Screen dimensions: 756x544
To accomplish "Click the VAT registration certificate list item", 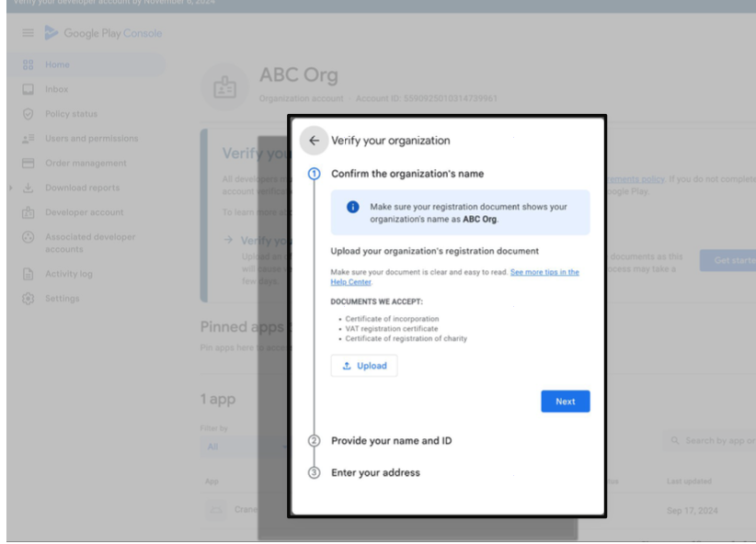I will [x=392, y=329].
